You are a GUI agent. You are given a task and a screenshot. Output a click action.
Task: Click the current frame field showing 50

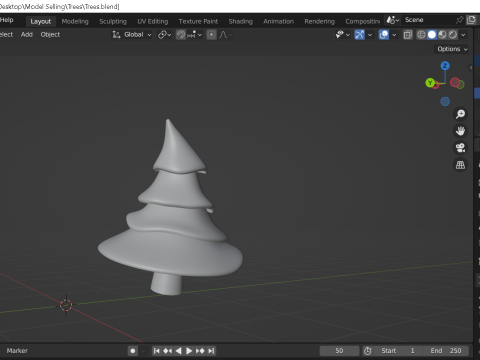coord(339,351)
